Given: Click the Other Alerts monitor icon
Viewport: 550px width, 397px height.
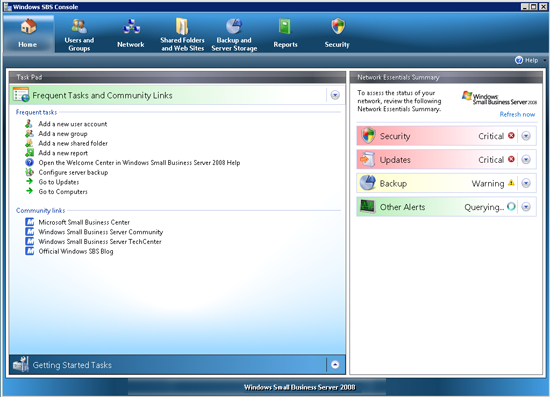Looking at the screenshot, I should pyautogui.click(x=368, y=207).
